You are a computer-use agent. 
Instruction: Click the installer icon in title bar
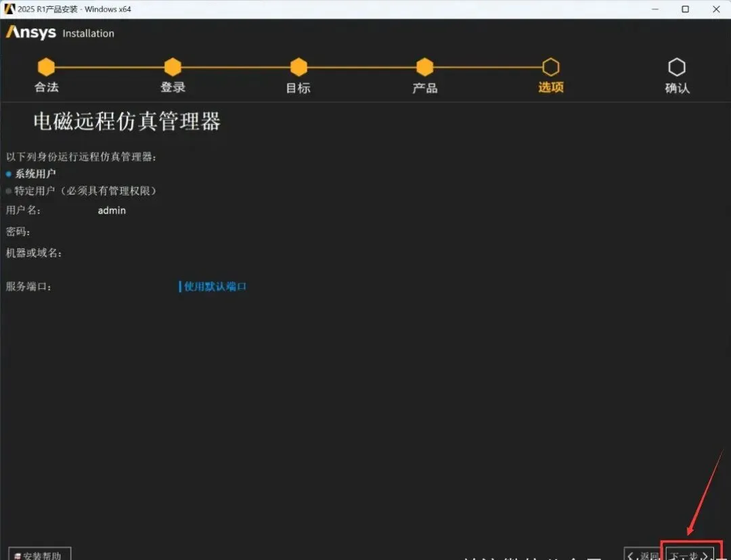click(9, 9)
